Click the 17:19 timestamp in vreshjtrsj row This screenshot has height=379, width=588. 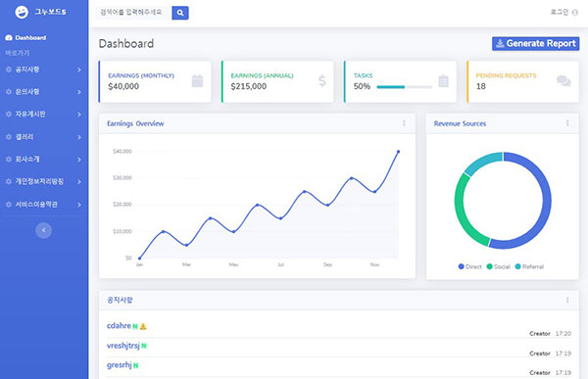(x=563, y=354)
